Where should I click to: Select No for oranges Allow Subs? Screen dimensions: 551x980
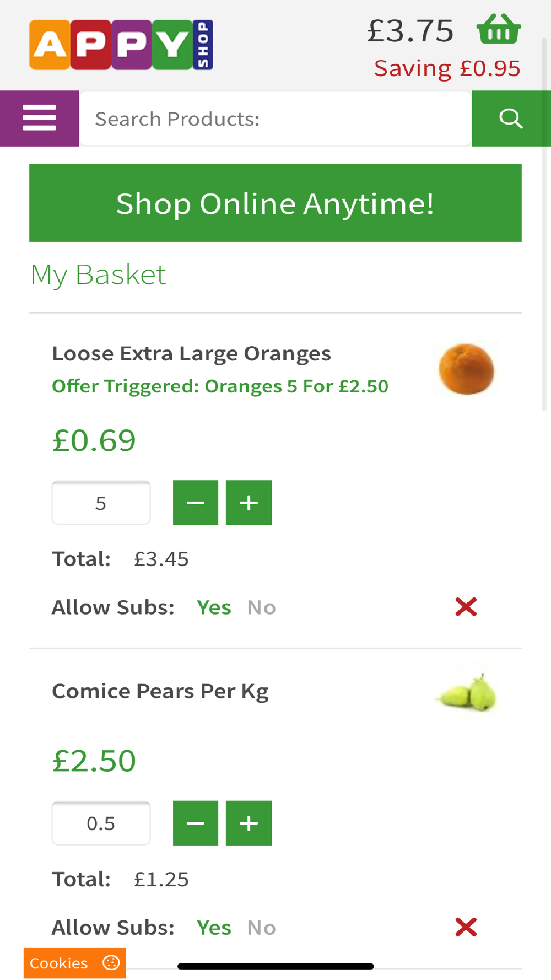point(262,607)
